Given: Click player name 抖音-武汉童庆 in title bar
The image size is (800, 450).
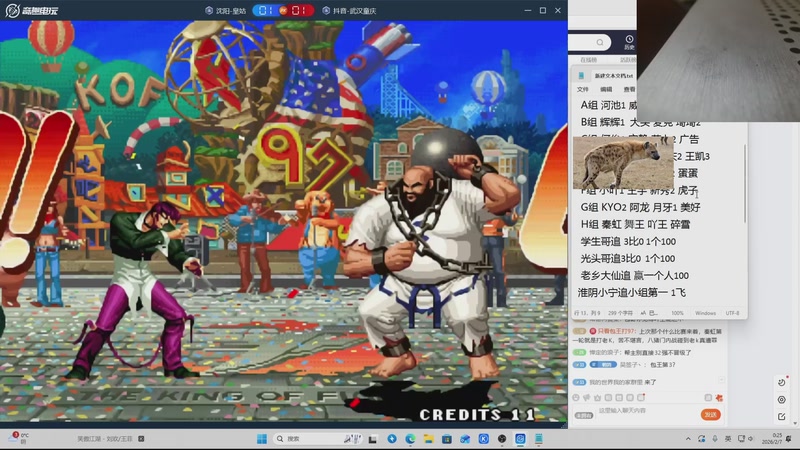Looking at the screenshot, I should click(x=354, y=11).
